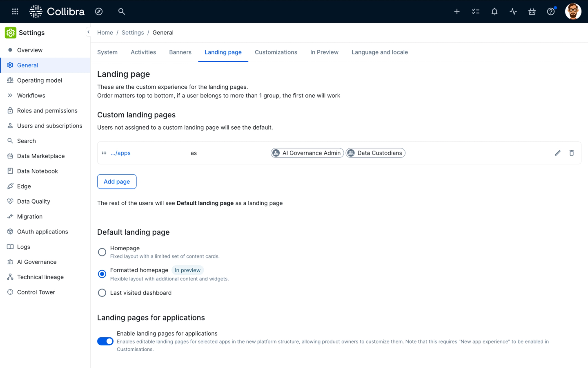Expand Workflows in the sidebar

pos(45,95)
